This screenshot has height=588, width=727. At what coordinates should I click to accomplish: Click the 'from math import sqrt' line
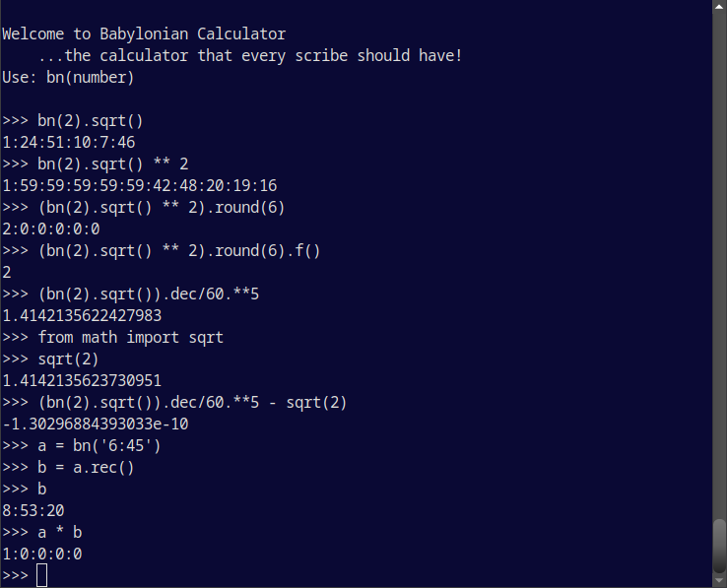click(112, 338)
